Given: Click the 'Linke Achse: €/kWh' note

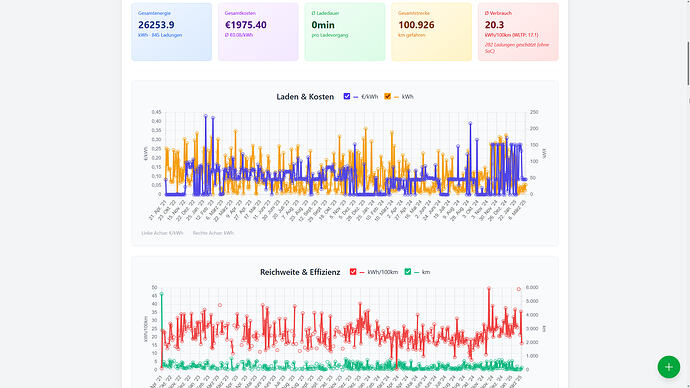Looking at the screenshot, I should tap(162, 233).
